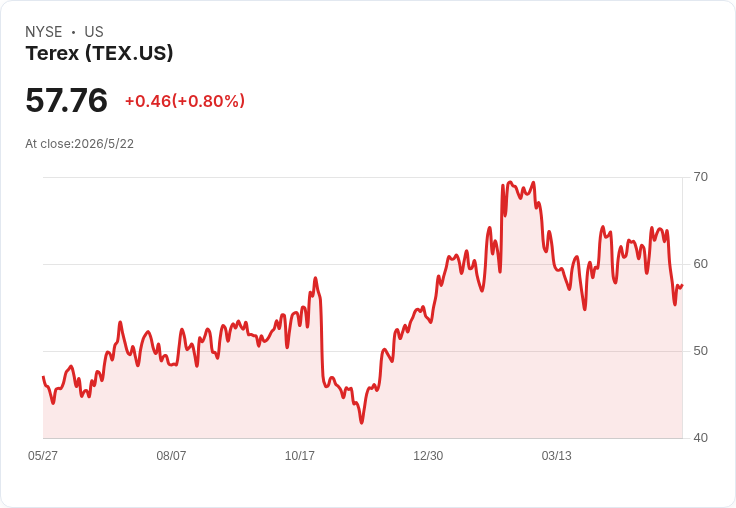The width and height of the screenshot is (736, 508).
Task: Click the chart's lowest trough near 42
Action: click(x=361, y=423)
